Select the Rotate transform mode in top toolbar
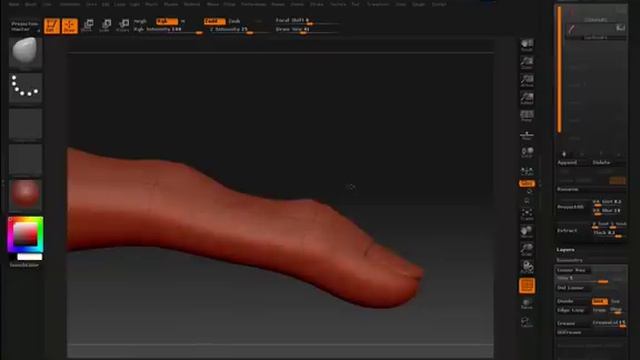 [123, 25]
